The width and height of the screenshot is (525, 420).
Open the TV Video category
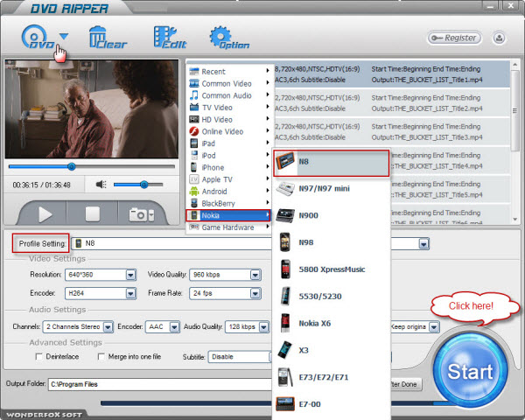tap(229, 108)
